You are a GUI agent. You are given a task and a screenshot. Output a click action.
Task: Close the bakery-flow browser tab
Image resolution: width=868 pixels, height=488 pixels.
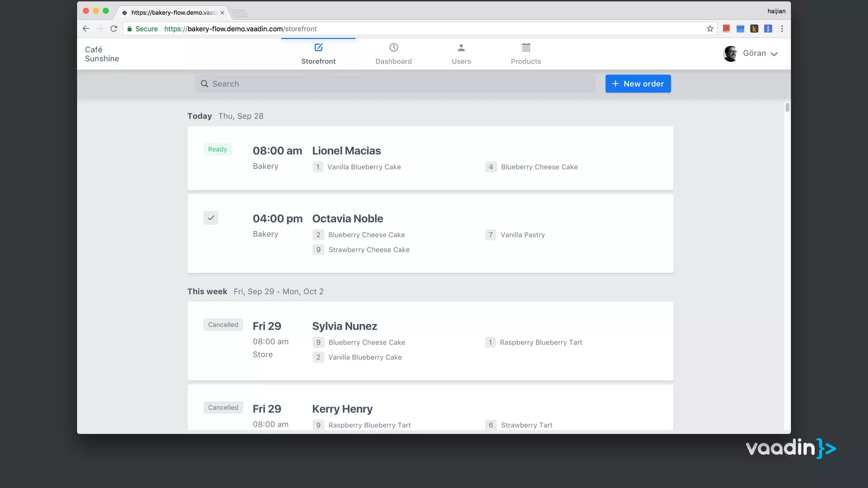tap(222, 13)
